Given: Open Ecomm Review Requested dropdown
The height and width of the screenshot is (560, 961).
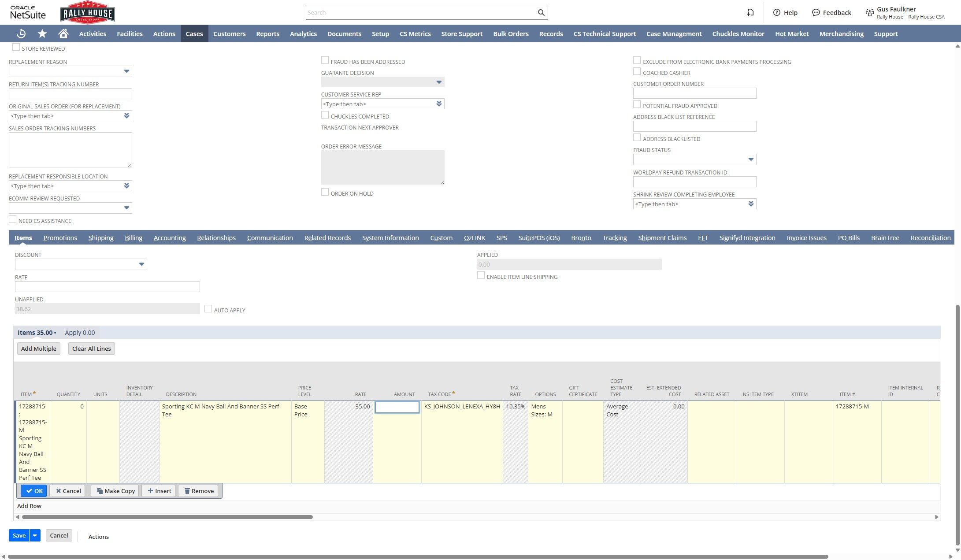Looking at the screenshot, I should [x=126, y=208].
